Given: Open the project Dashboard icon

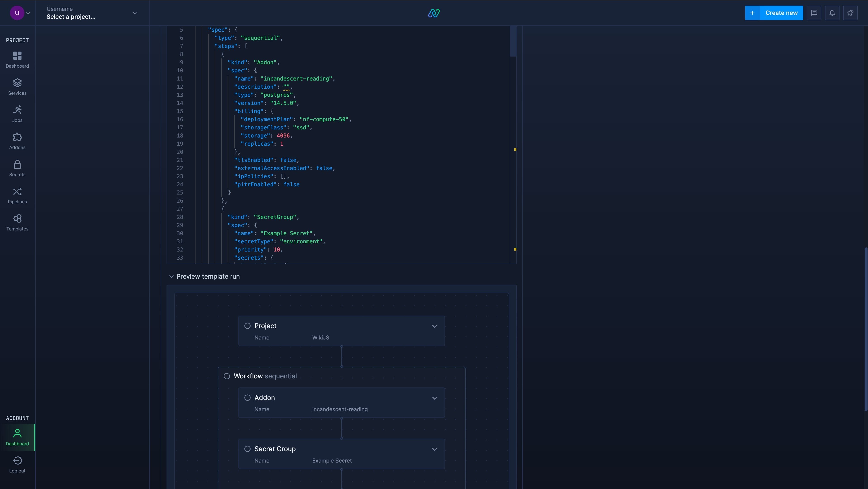Looking at the screenshot, I should click(x=17, y=56).
